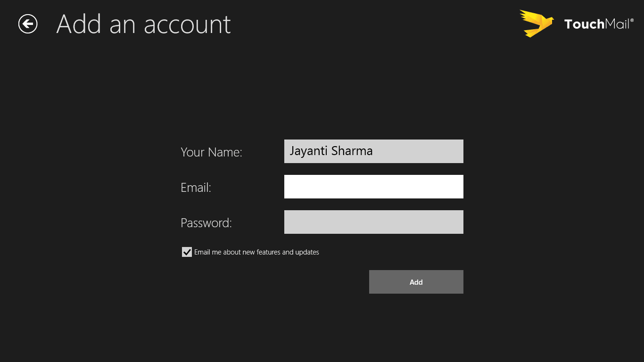
Task: Click the Add an account page title
Action: [x=144, y=25]
